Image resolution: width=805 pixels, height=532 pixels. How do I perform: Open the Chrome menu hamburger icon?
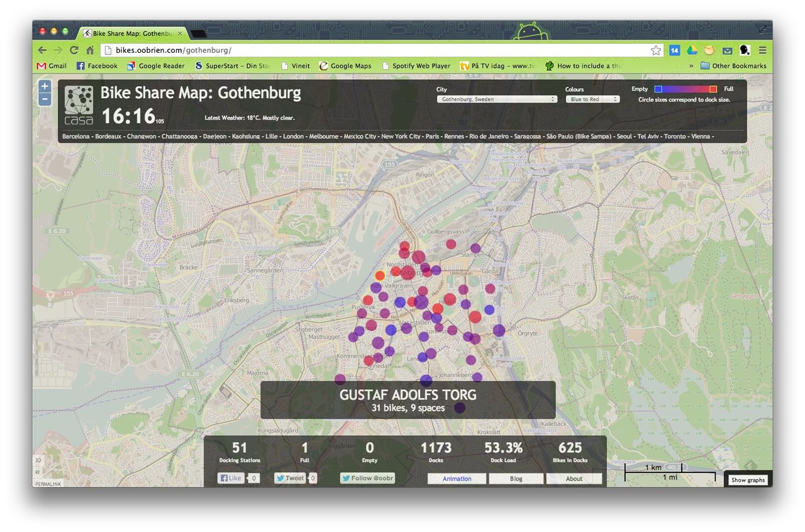tap(762, 50)
